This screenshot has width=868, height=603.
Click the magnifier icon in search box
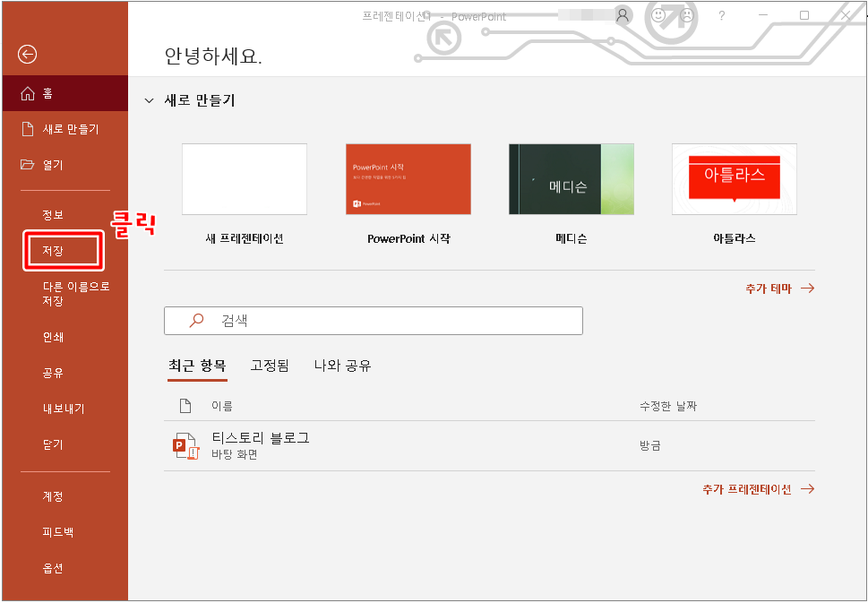click(196, 321)
